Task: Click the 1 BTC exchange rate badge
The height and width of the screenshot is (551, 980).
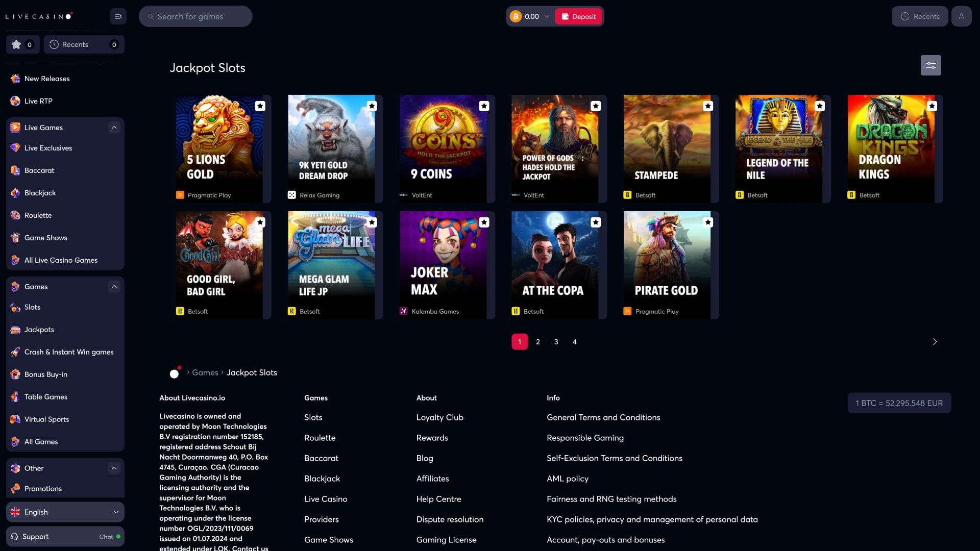Action: (899, 403)
